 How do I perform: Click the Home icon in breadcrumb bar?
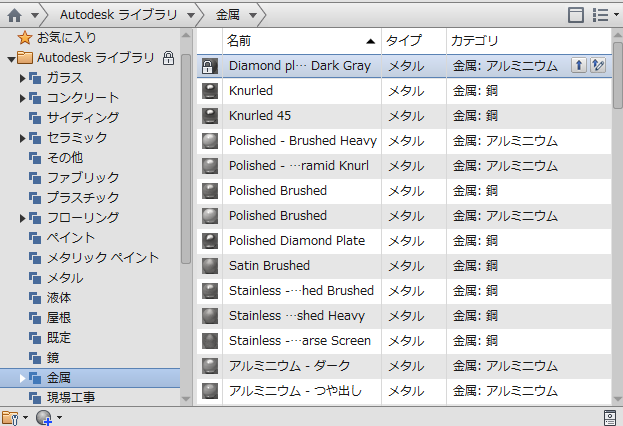pyautogui.click(x=14, y=15)
